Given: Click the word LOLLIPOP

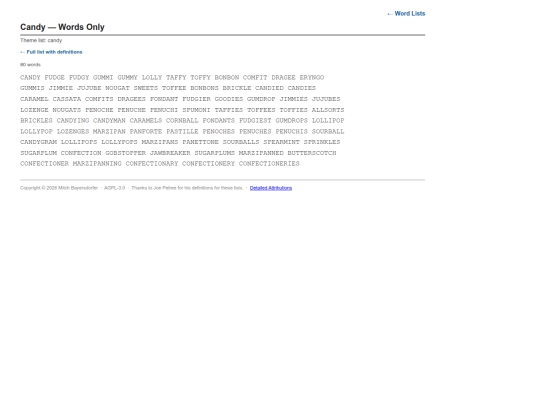Looking at the screenshot, I should pyautogui.click(x=328, y=121).
